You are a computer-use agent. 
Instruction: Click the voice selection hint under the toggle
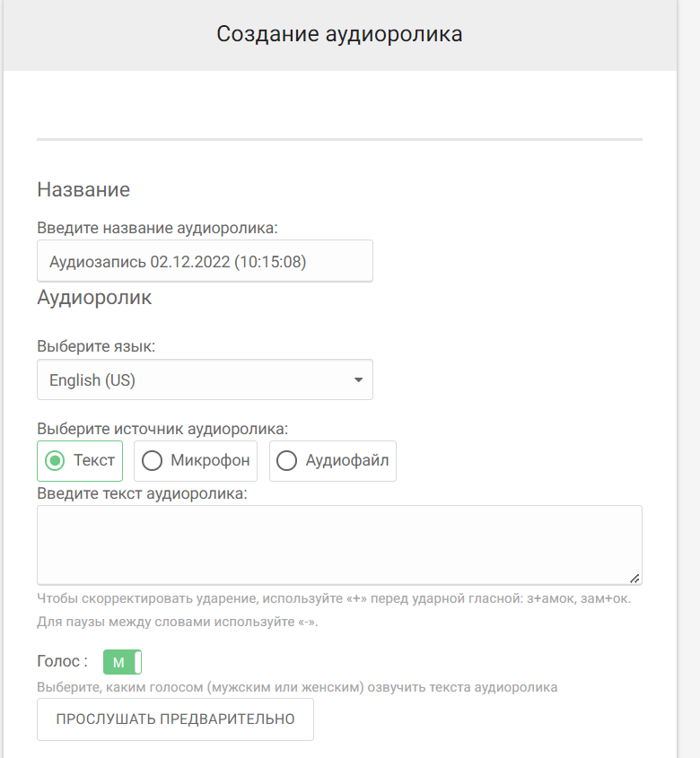[297, 687]
